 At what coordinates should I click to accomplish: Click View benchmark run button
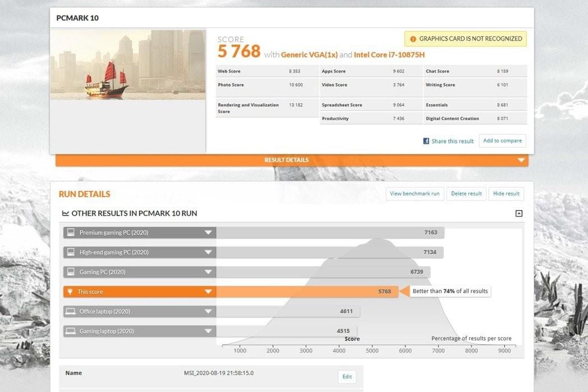415,194
